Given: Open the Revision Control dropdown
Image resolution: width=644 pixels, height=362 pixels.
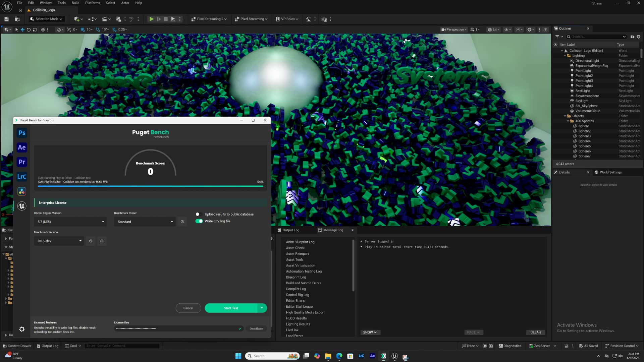Looking at the screenshot, I should point(622,346).
